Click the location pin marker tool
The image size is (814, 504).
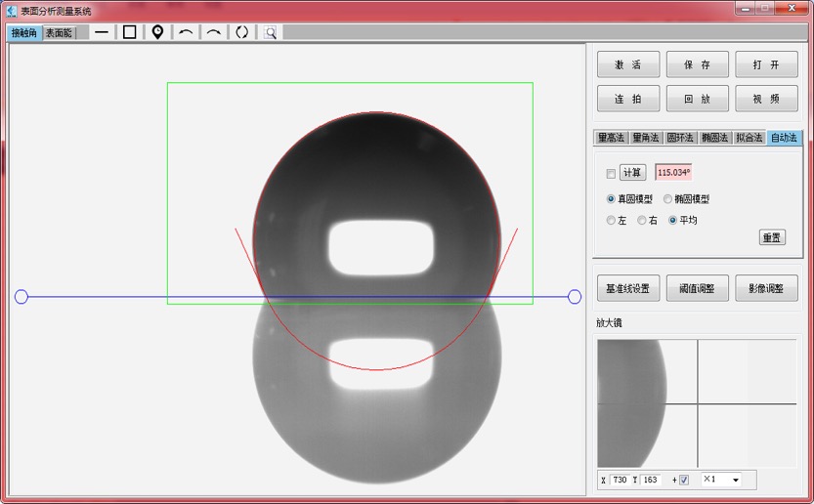[157, 32]
